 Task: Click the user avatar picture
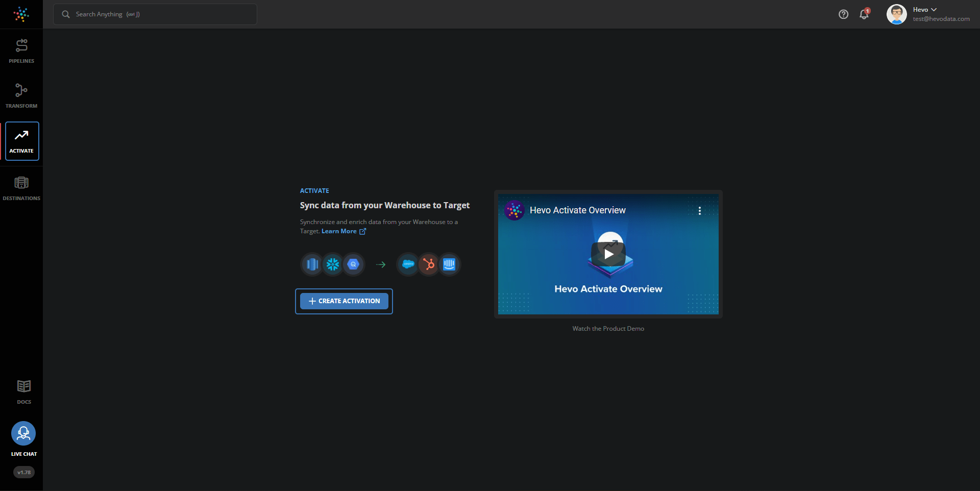[897, 14]
